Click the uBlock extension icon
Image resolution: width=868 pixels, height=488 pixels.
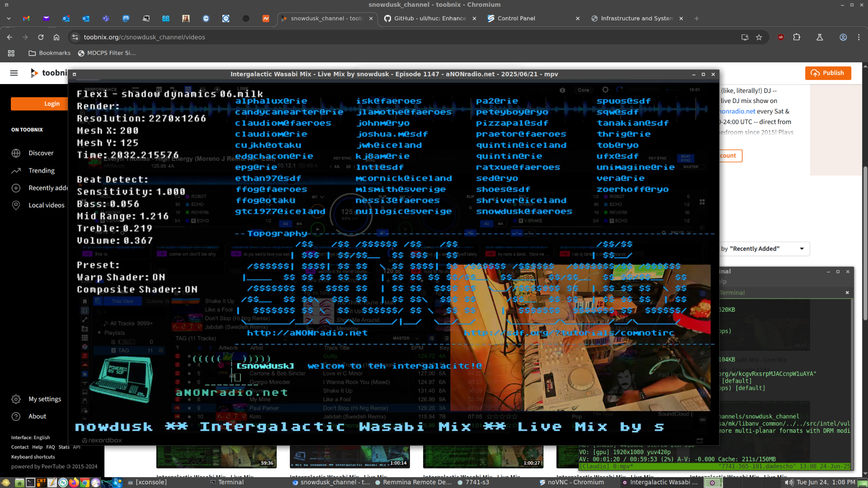pos(781,37)
